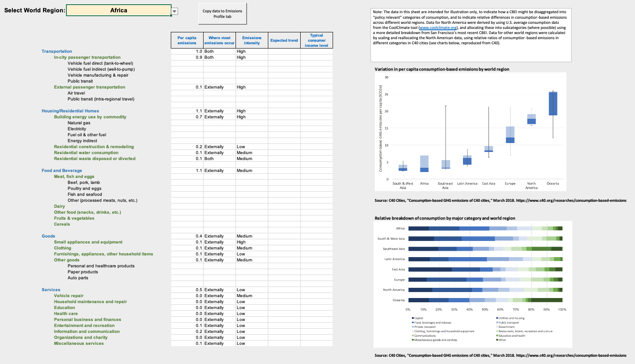This screenshot has height=364, width=635.
Task: Click In-city passenger transportation row label
Action: click(87, 57)
